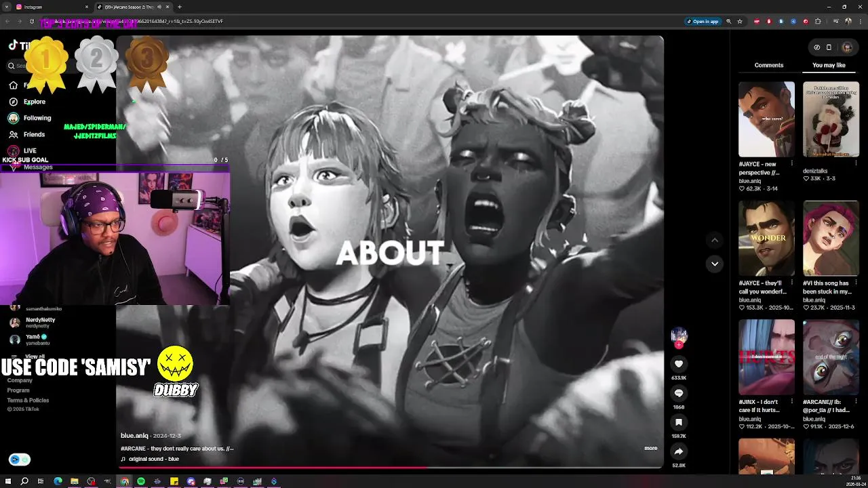Seek on the video progress bar

click(x=390, y=467)
